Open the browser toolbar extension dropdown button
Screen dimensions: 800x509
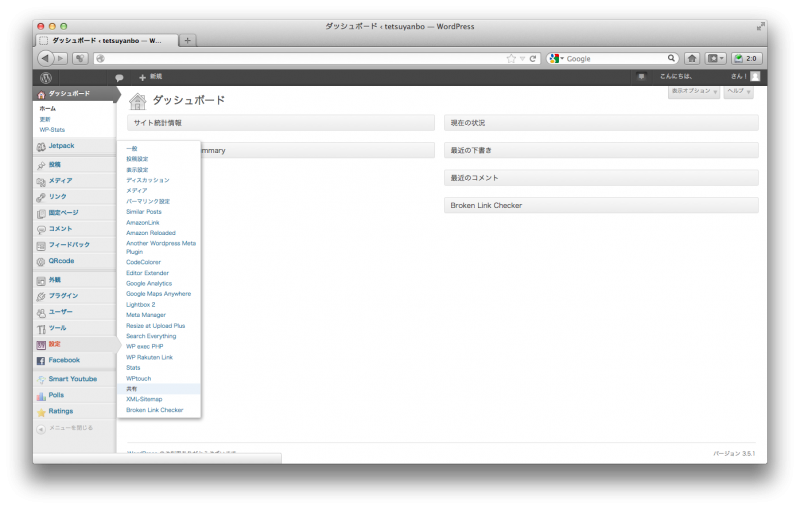[715, 58]
